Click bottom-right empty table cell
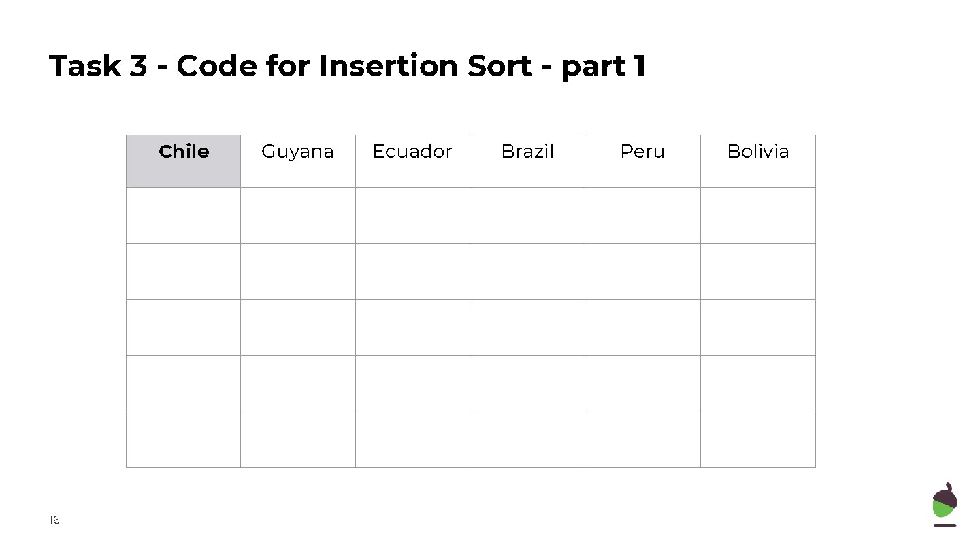The height and width of the screenshot is (551, 980). pyautogui.click(x=757, y=439)
